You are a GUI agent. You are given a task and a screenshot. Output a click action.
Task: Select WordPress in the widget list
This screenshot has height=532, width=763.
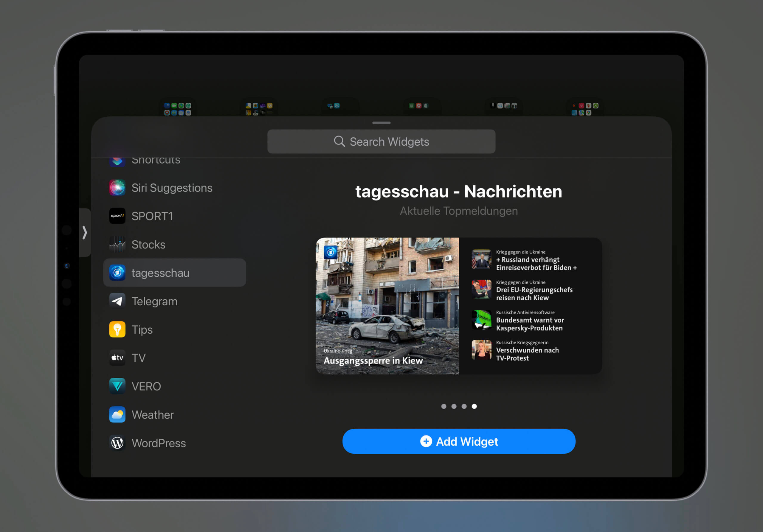(174, 443)
